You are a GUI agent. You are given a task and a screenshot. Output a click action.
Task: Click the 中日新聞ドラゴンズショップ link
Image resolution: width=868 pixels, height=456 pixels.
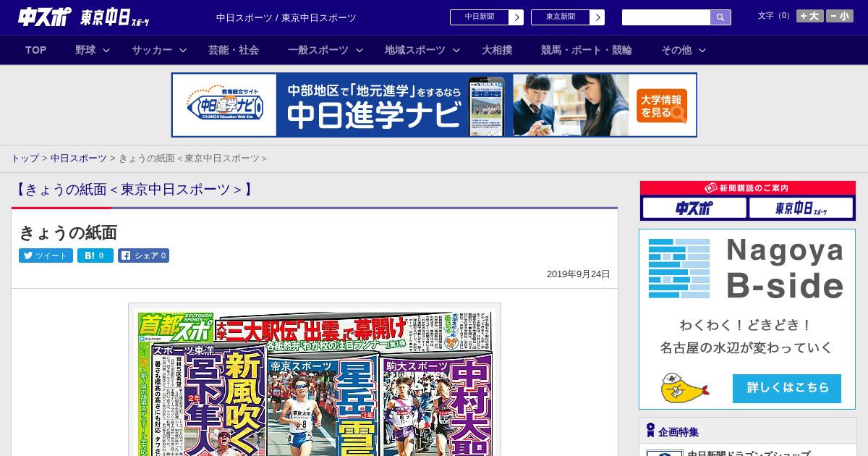[x=749, y=454]
